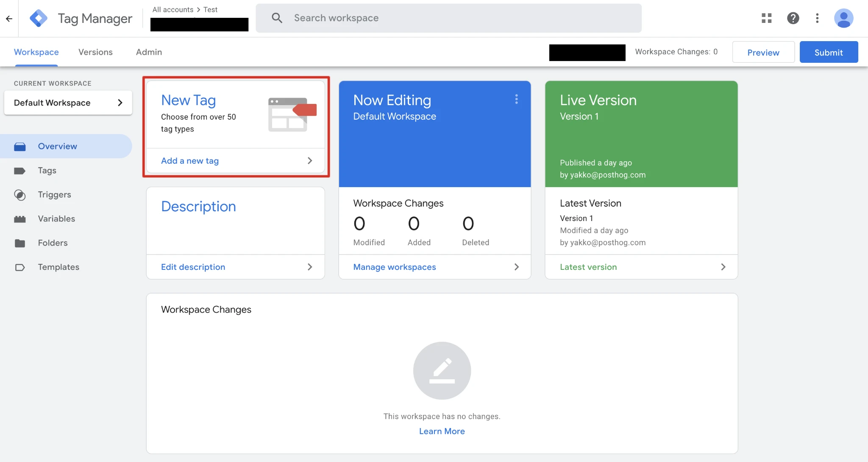868x462 pixels.
Task: Switch to the Admin tab
Action: point(149,52)
